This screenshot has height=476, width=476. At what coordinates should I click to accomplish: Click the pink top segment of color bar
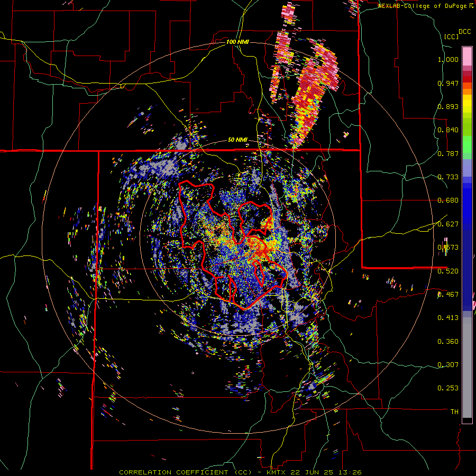tap(467, 56)
